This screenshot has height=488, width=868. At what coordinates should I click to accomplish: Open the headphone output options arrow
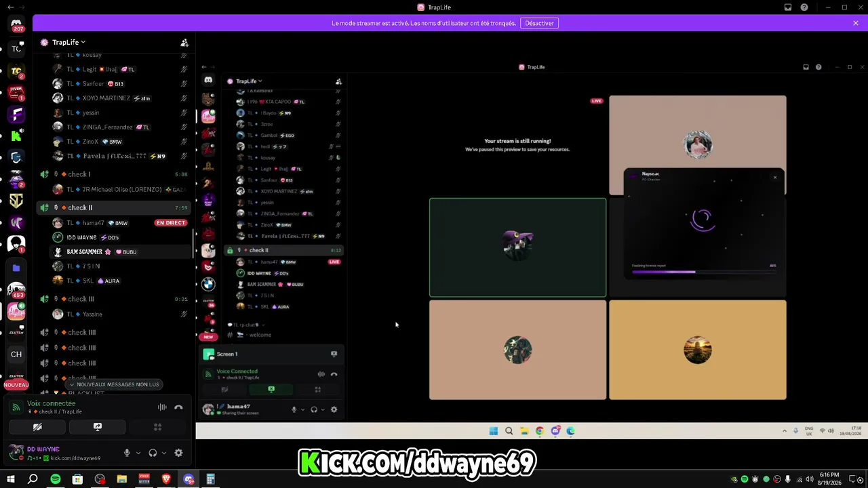coord(164,453)
